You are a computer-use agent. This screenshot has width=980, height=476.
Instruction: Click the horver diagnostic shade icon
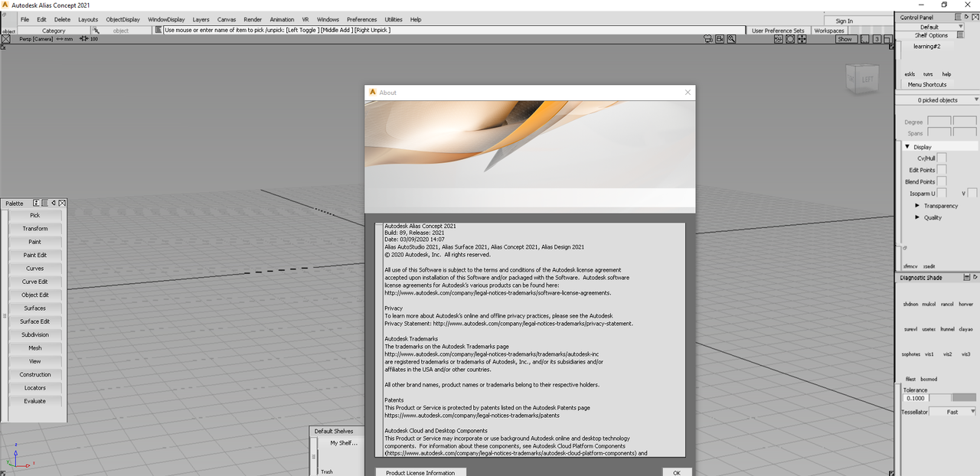pyautogui.click(x=965, y=304)
